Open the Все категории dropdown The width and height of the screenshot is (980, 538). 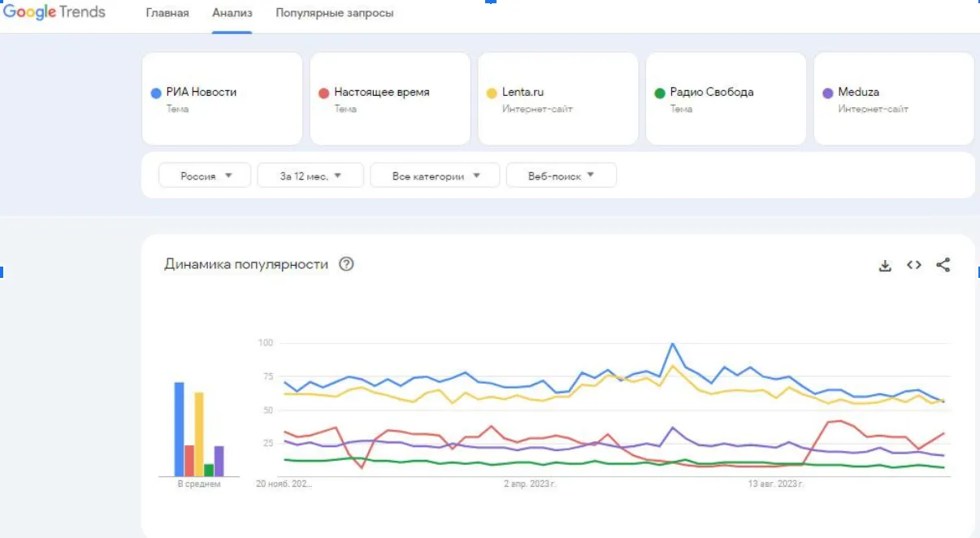coord(435,176)
